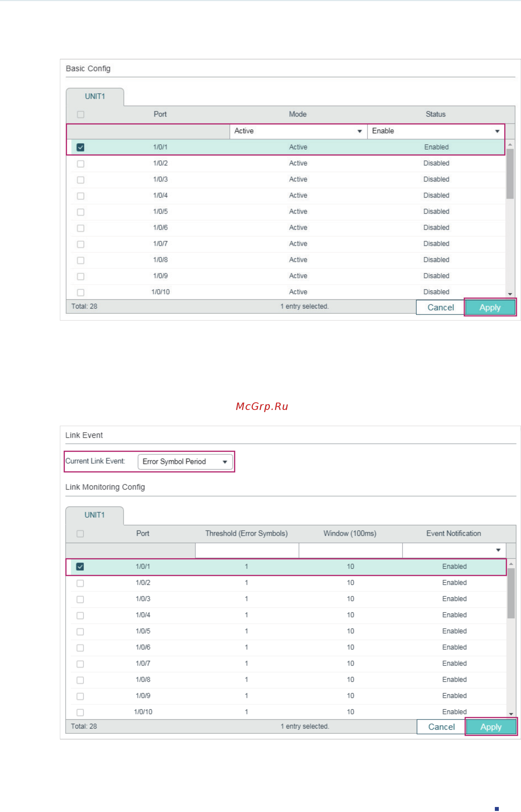Viewport: 521px width, 812px height.
Task: Check port 1/0/2 in Link Monitoring table
Action: click(80, 583)
